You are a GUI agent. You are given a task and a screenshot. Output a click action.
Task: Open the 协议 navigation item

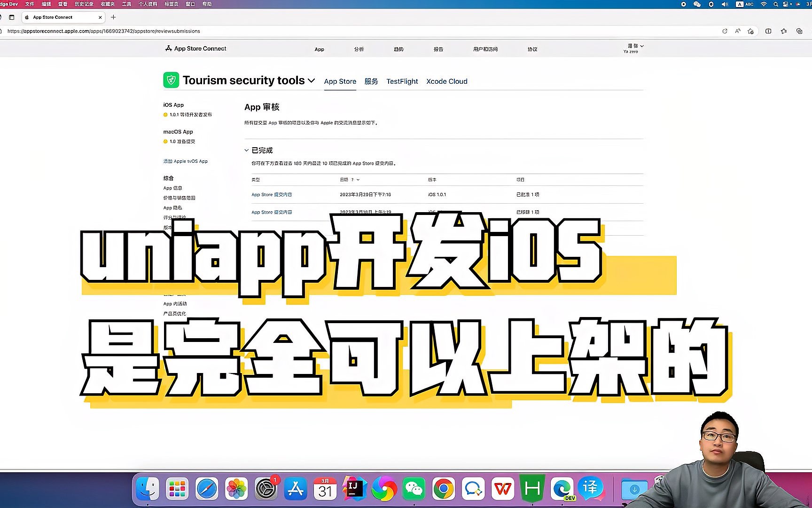click(532, 49)
